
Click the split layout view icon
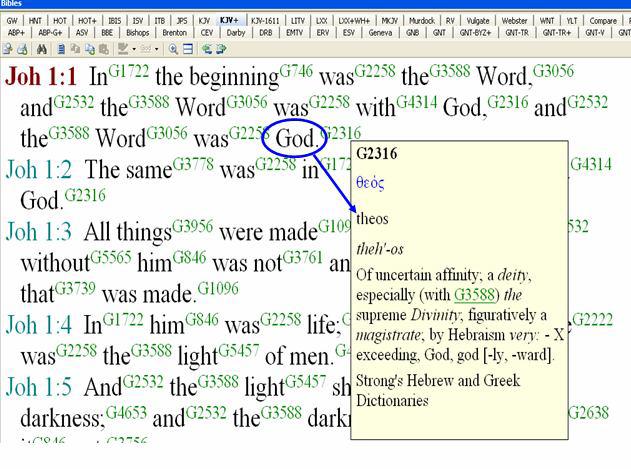click(188, 49)
